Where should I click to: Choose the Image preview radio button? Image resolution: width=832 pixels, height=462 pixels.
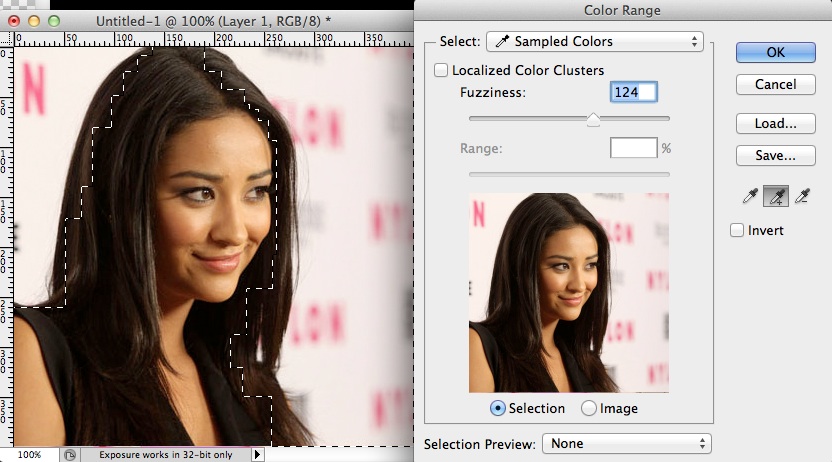point(589,408)
